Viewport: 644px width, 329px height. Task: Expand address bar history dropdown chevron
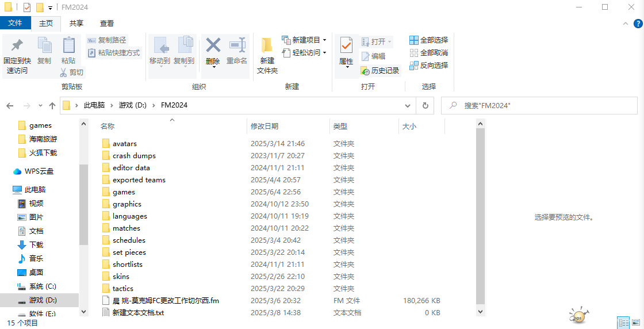[408, 106]
